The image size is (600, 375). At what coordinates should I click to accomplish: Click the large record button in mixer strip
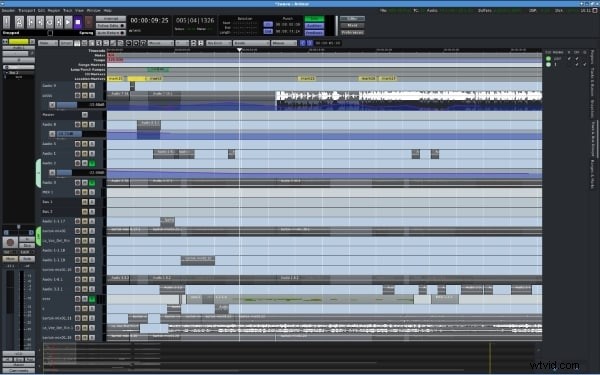click(10, 242)
